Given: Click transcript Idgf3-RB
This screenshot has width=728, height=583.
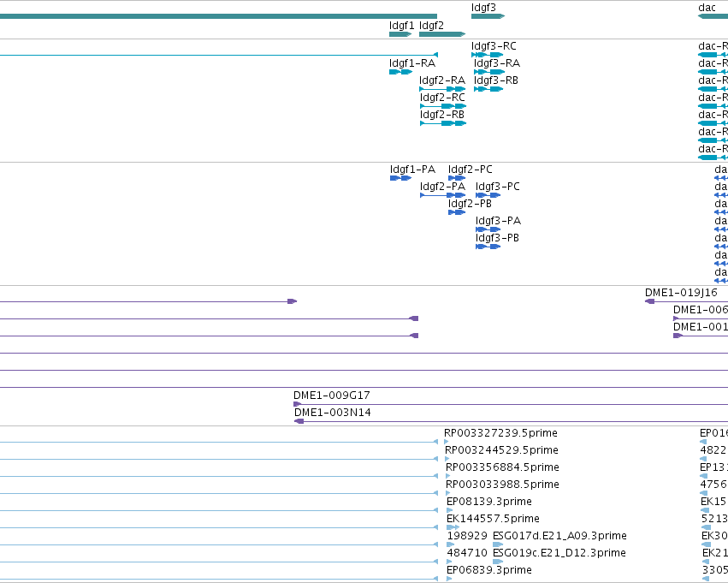Looking at the screenshot, I should (496, 80).
